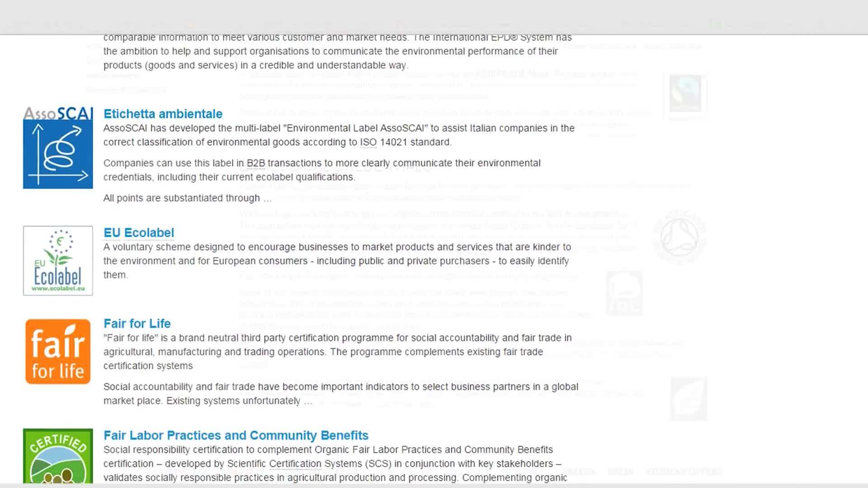Click the faded Fairtrade logo at right
This screenshot has width=868, height=488.
685,94
